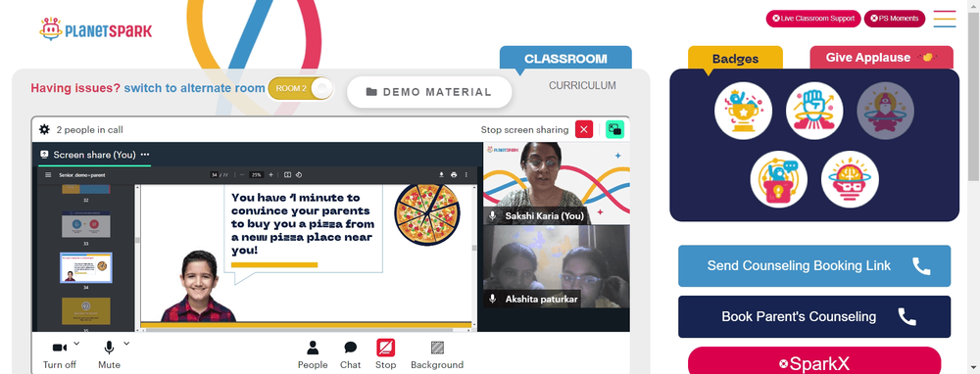Expand camera options chevron
The height and width of the screenshot is (374, 980).
click(x=76, y=343)
